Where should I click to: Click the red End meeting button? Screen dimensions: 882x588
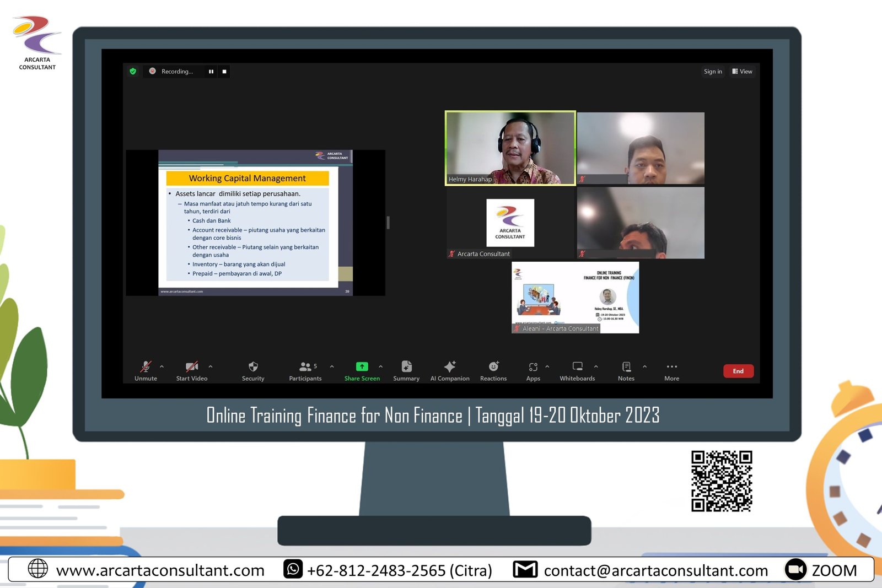pos(738,371)
